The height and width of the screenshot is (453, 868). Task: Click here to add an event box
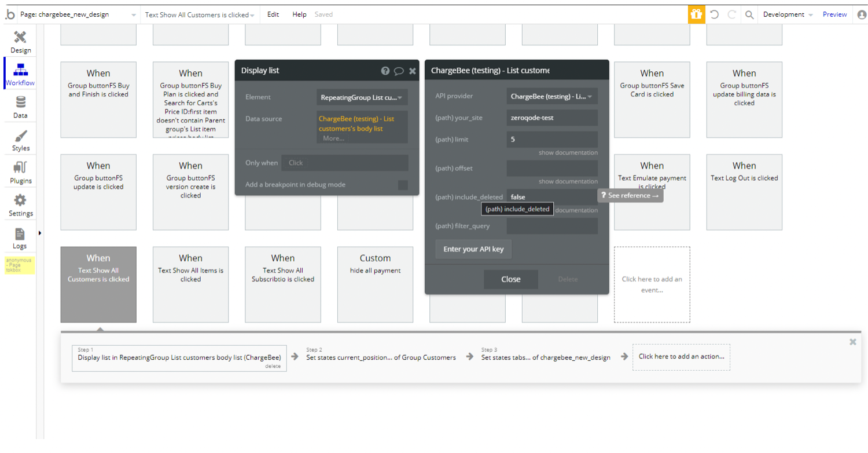(x=652, y=284)
